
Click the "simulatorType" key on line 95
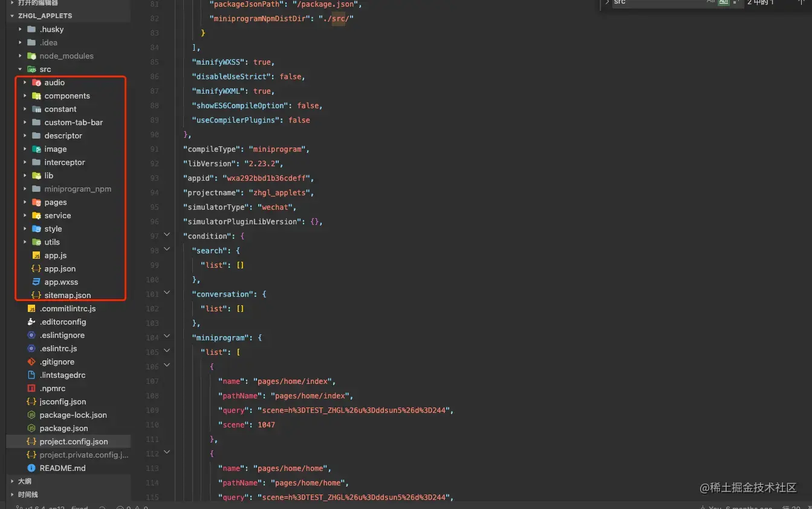tap(216, 207)
